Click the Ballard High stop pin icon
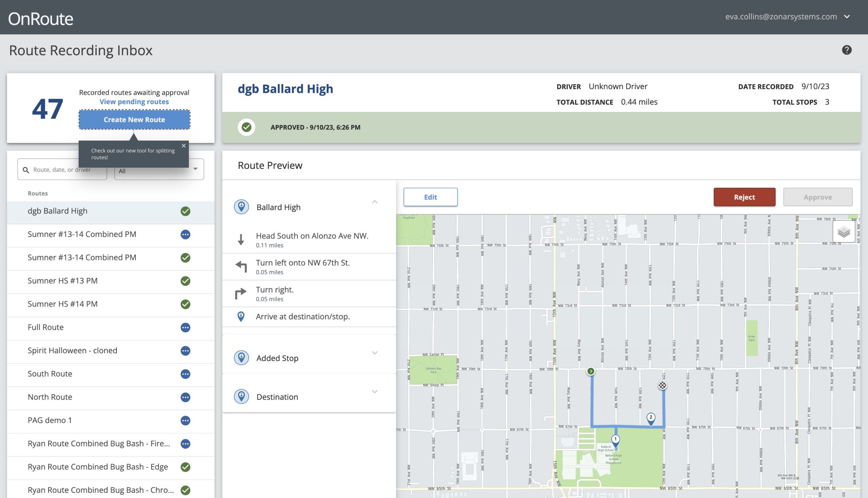 pyautogui.click(x=241, y=207)
